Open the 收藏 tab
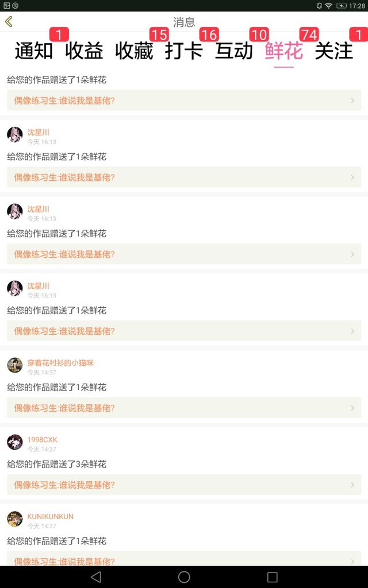The height and width of the screenshot is (588, 368). click(134, 51)
